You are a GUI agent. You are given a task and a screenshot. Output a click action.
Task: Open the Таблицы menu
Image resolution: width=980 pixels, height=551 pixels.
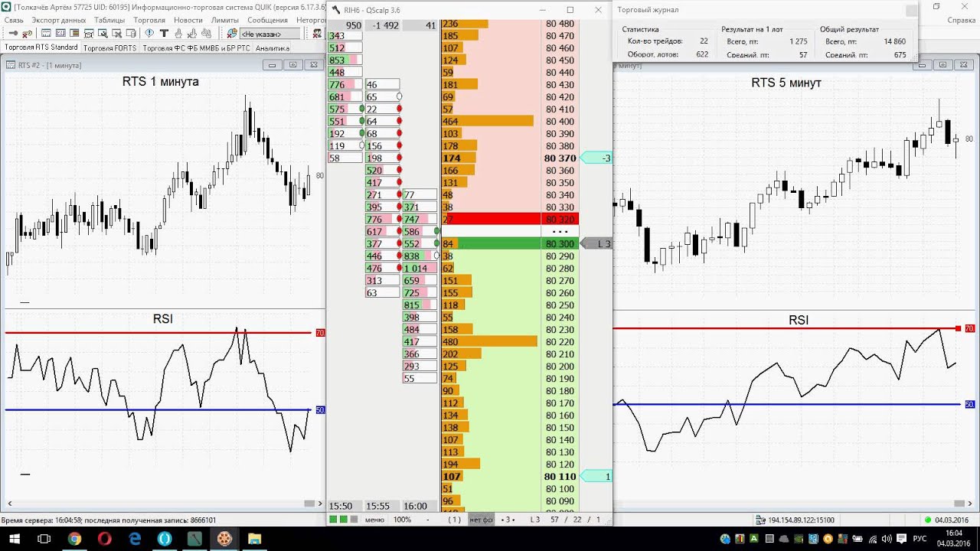109,20
